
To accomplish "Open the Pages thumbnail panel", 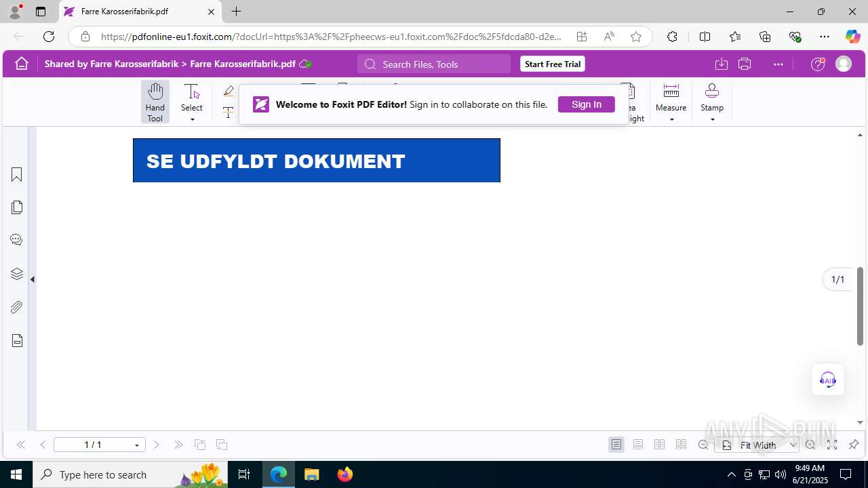I will click(x=17, y=207).
